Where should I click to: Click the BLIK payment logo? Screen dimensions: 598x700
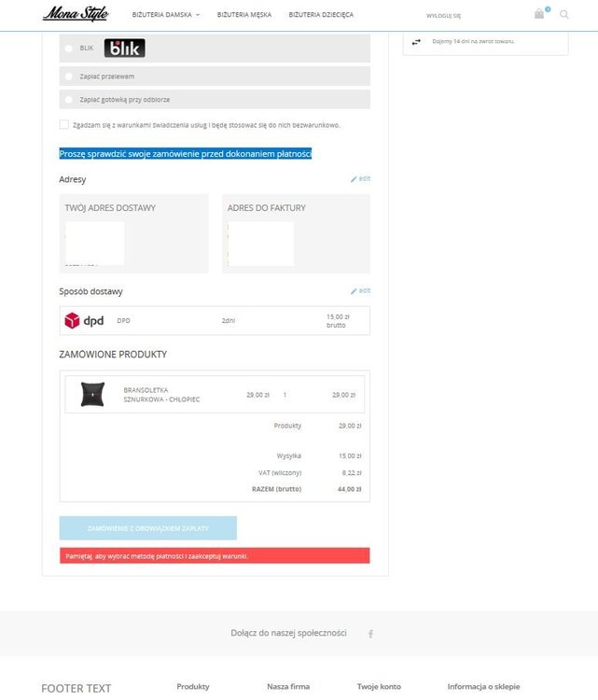(x=124, y=48)
